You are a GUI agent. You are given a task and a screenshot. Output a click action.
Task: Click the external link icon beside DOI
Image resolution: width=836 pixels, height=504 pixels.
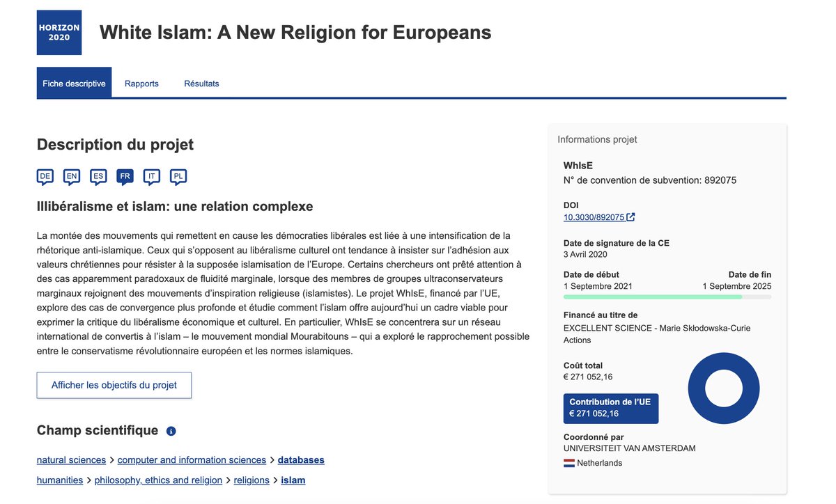tap(630, 217)
